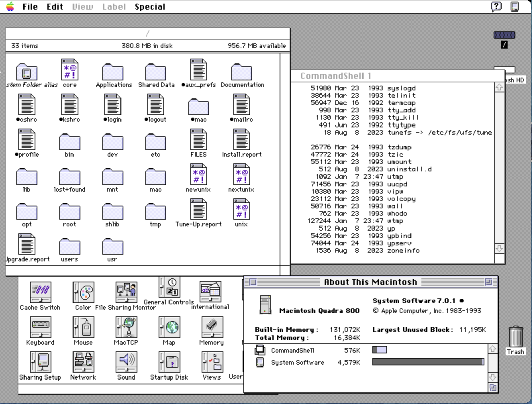Image resolution: width=532 pixels, height=404 pixels.
Task: Open the Color control panel
Action: [x=83, y=292]
